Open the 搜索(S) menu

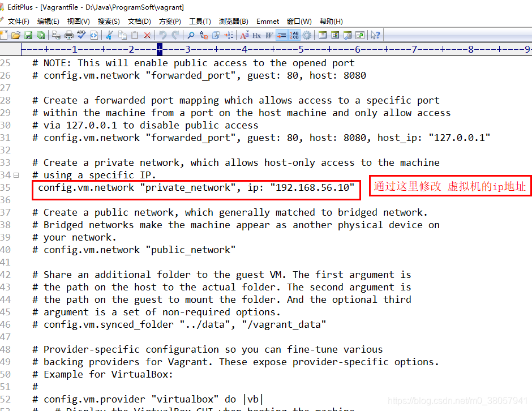[109, 22]
